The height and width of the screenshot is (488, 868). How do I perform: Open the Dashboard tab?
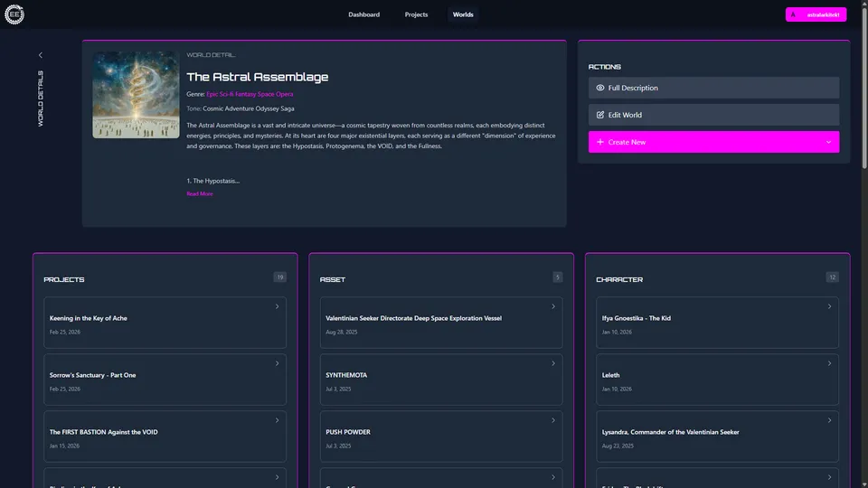[x=363, y=14]
